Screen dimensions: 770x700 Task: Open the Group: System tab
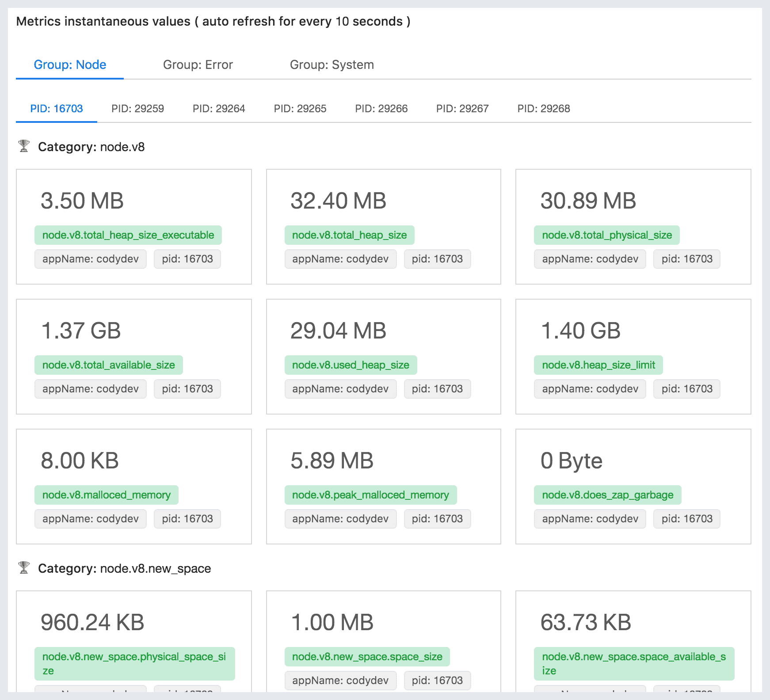pos(332,65)
